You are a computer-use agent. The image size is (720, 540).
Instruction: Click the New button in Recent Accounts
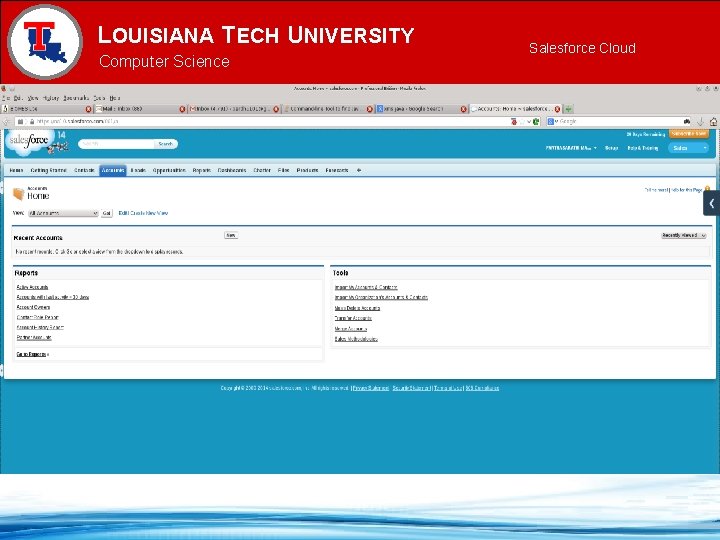tap(231, 236)
